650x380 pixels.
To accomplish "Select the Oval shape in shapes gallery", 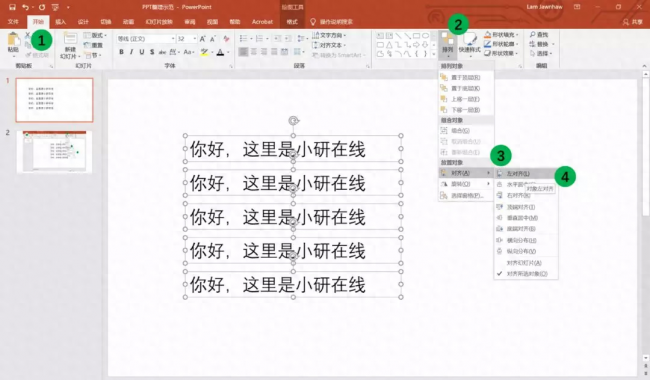I will click(x=425, y=36).
